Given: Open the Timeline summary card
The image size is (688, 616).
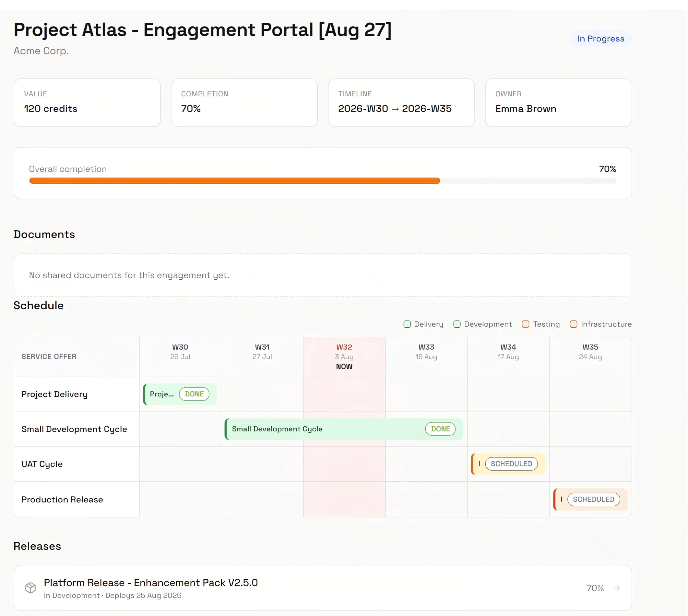Looking at the screenshot, I should [x=401, y=103].
